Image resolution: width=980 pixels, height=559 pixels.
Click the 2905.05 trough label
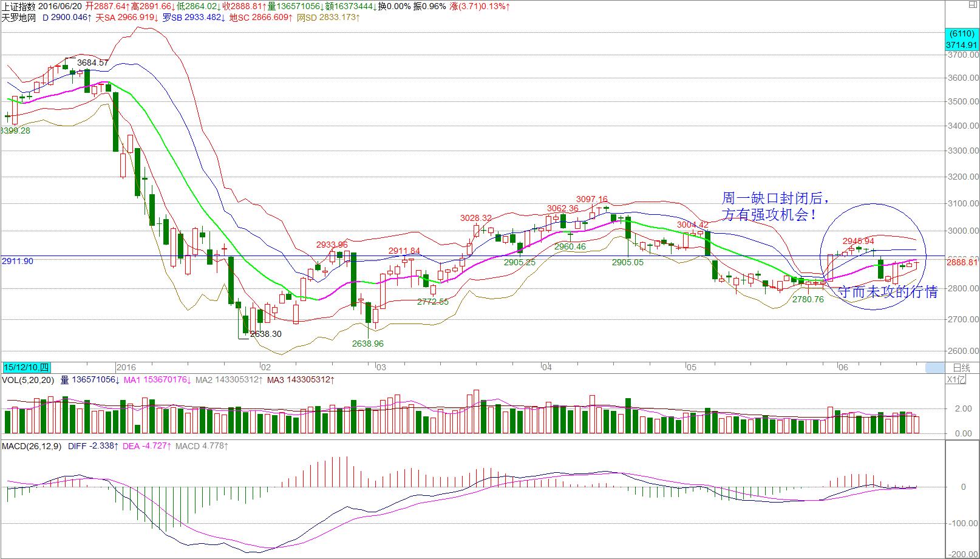[x=628, y=262]
